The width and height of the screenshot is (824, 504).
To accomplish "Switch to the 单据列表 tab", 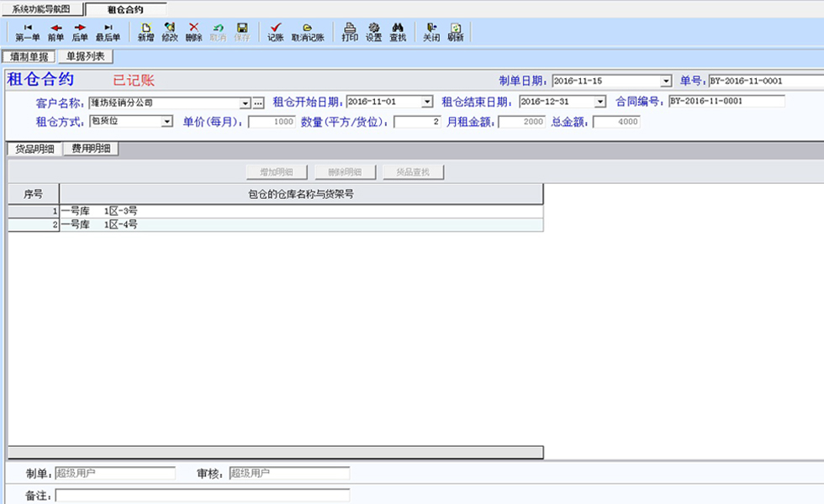I will (x=85, y=56).
